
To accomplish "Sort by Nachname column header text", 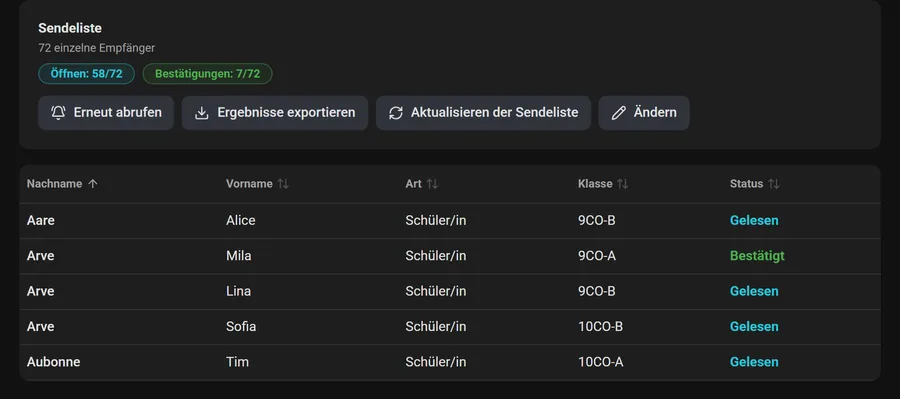I will click(55, 184).
